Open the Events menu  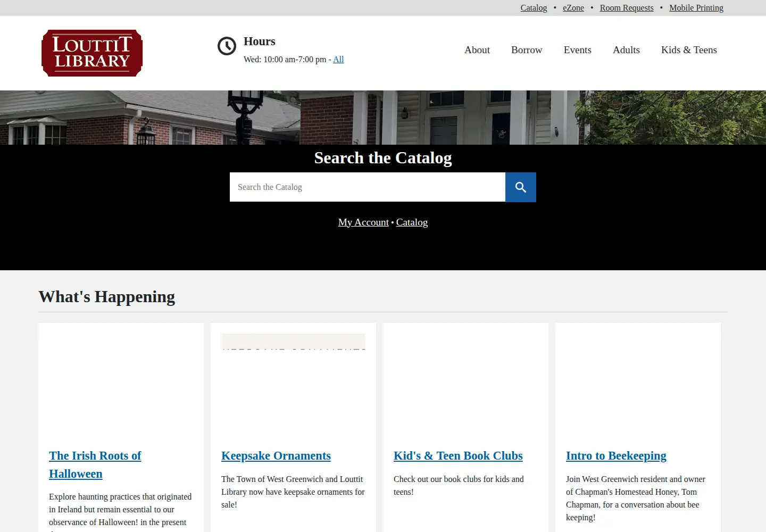pos(578,50)
